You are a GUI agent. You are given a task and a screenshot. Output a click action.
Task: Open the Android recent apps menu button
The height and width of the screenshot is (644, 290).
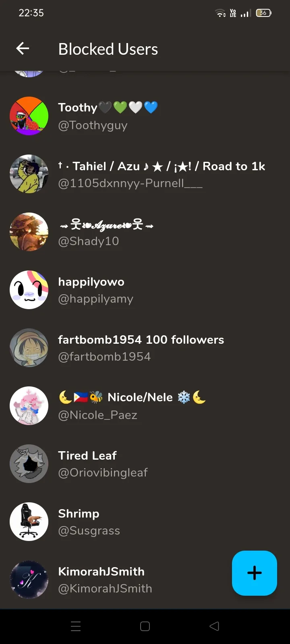click(x=76, y=626)
